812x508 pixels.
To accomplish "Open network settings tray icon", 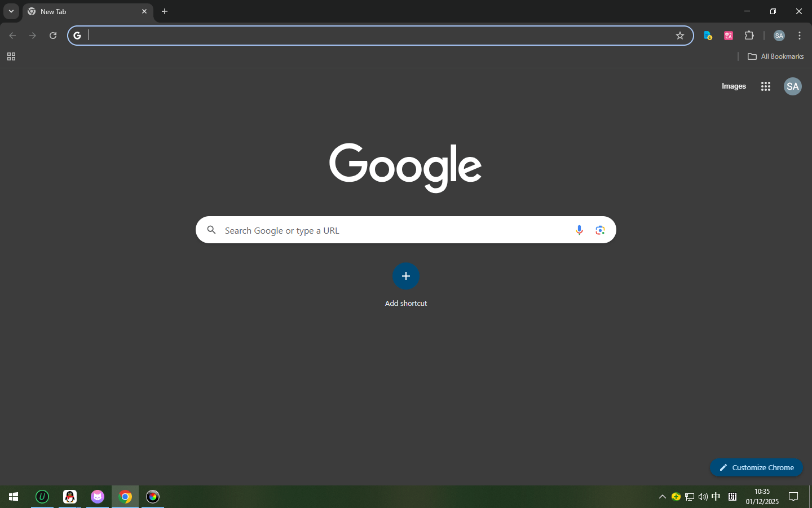I will [690, 497].
